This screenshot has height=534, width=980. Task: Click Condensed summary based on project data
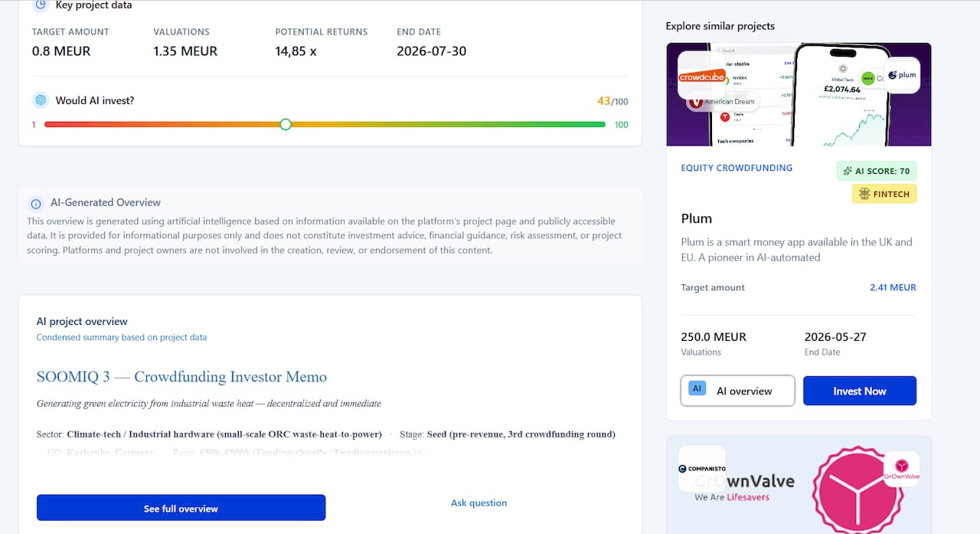pos(122,337)
